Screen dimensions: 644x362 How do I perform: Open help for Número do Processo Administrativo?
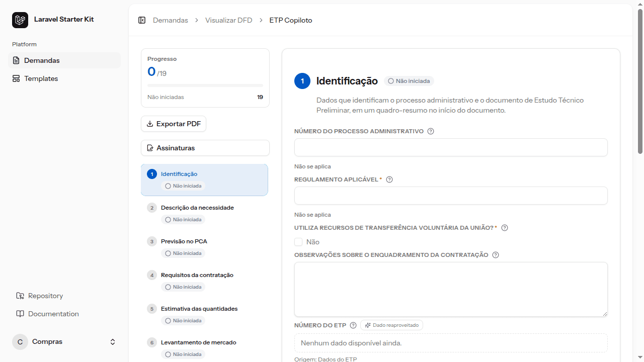click(x=431, y=131)
